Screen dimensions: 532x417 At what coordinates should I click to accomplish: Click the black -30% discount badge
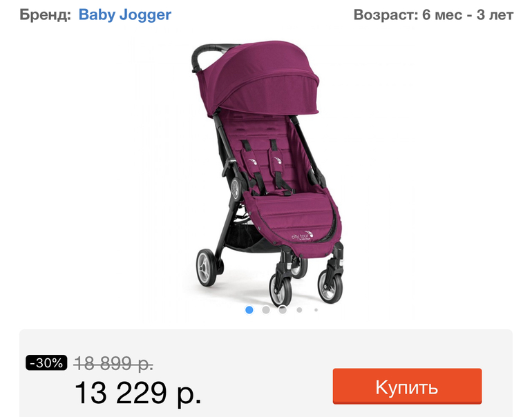tap(46, 362)
